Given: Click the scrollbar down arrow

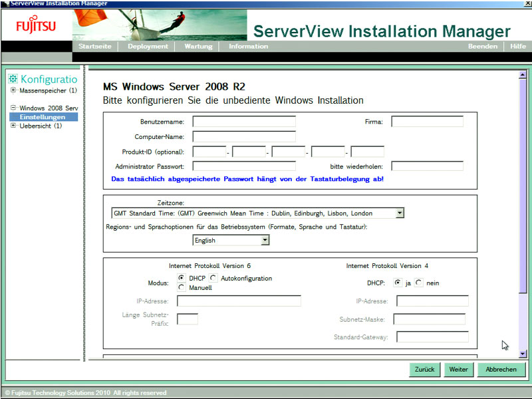Looking at the screenshot, I should point(523,354).
